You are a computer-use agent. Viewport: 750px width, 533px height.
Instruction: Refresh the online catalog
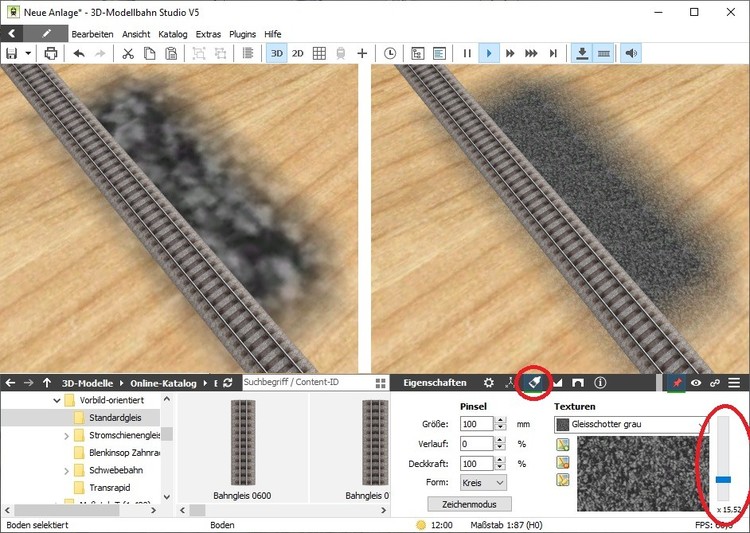[x=228, y=383]
